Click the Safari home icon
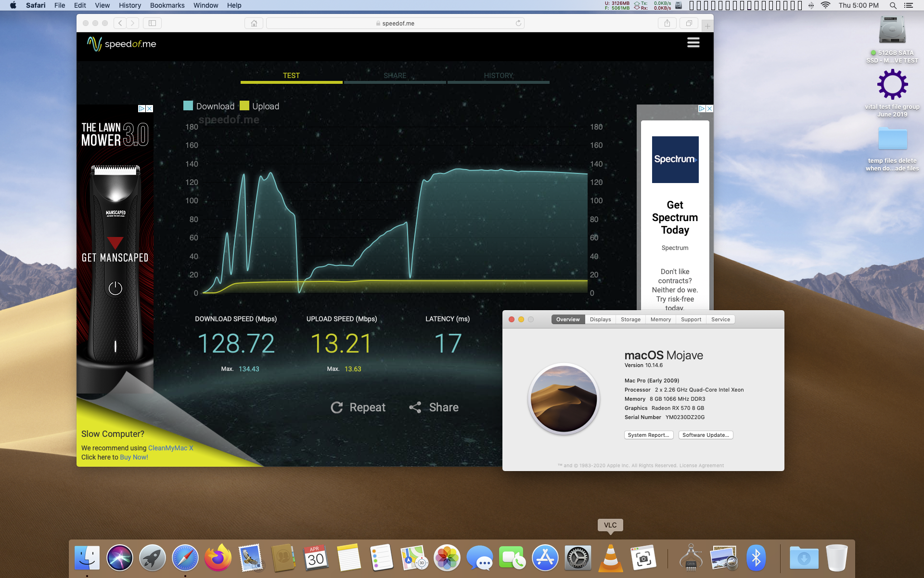 254,23
